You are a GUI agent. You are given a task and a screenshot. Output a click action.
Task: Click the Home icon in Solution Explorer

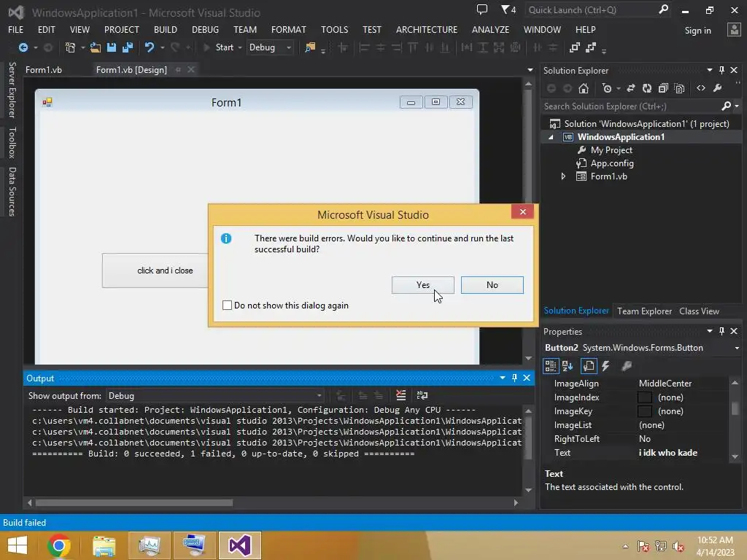click(x=584, y=88)
